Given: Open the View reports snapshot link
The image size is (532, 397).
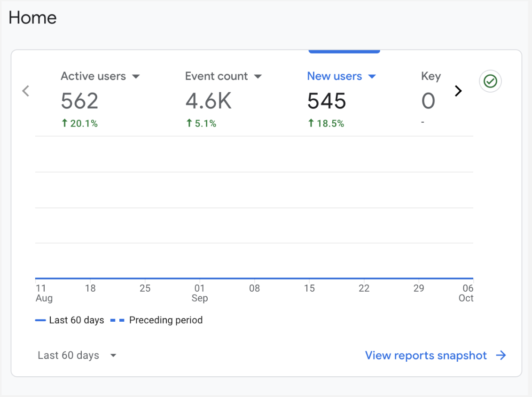Looking at the screenshot, I should pyautogui.click(x=426, y=356).
